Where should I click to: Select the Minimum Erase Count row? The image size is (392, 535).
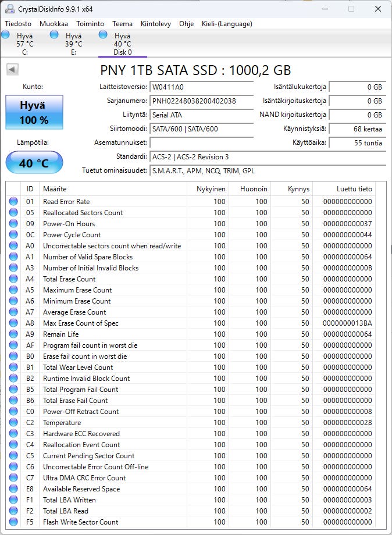click(x=191, y=301)
